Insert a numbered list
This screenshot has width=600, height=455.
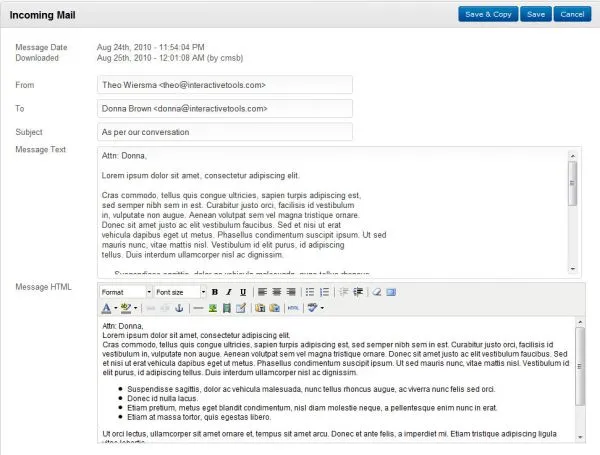(326, 292)
